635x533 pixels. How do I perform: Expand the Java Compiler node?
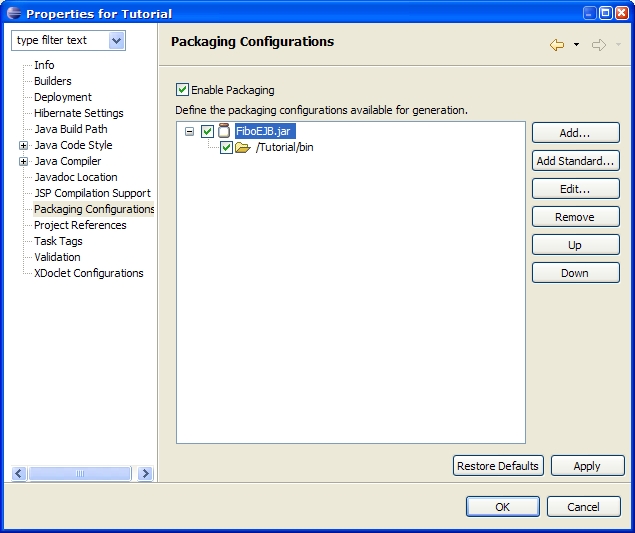point(23,161)
